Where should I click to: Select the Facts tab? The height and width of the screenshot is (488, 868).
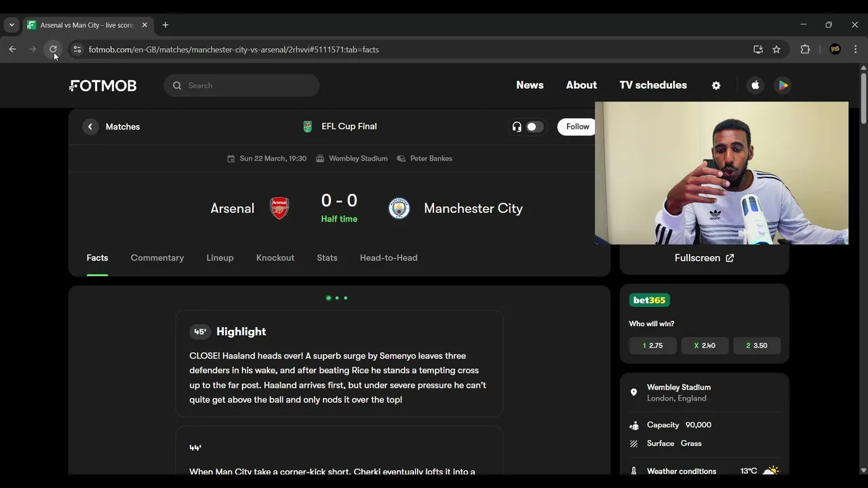pyautogui.click(x=97, y=258)
